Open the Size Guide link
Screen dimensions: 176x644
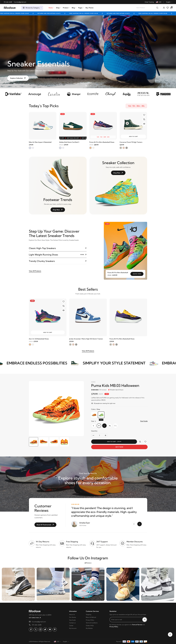tap(144, 421)
